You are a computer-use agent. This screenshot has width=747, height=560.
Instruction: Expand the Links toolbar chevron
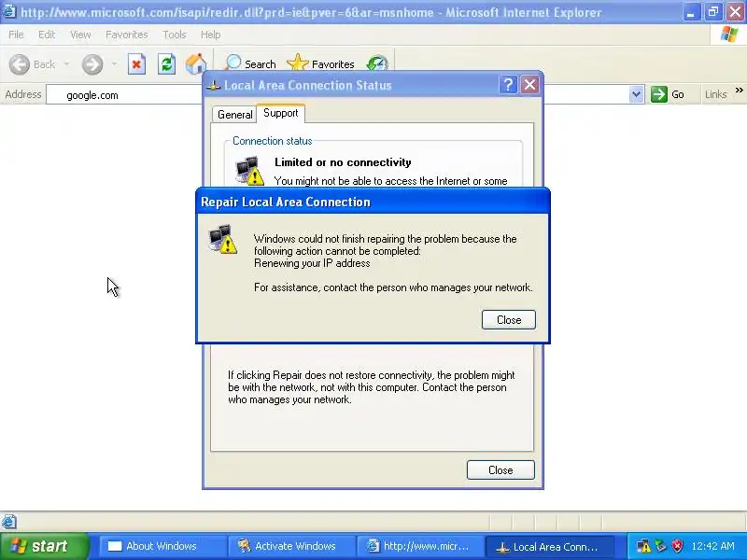[x=739, y=90]
